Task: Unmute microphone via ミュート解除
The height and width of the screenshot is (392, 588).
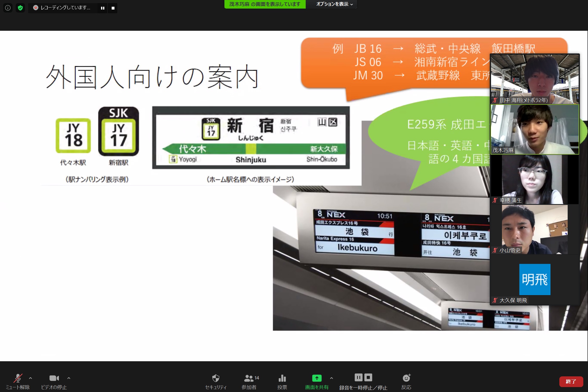Action: (x=18, y=382)
